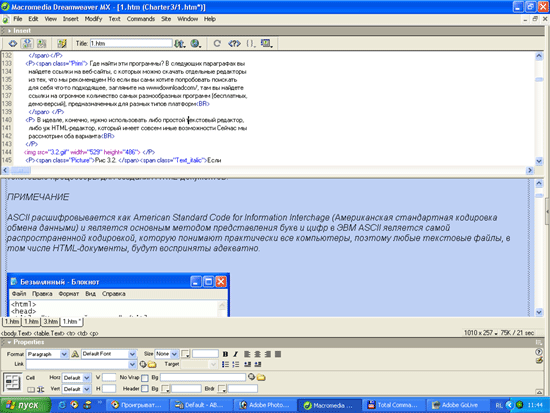Open the Commands menu
Image resolution: width=550 pixels, height=413 pixels.
click(141, 19)
